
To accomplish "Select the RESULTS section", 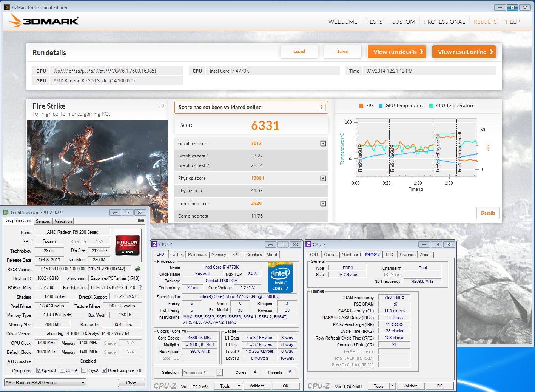I will pos(485,22).
